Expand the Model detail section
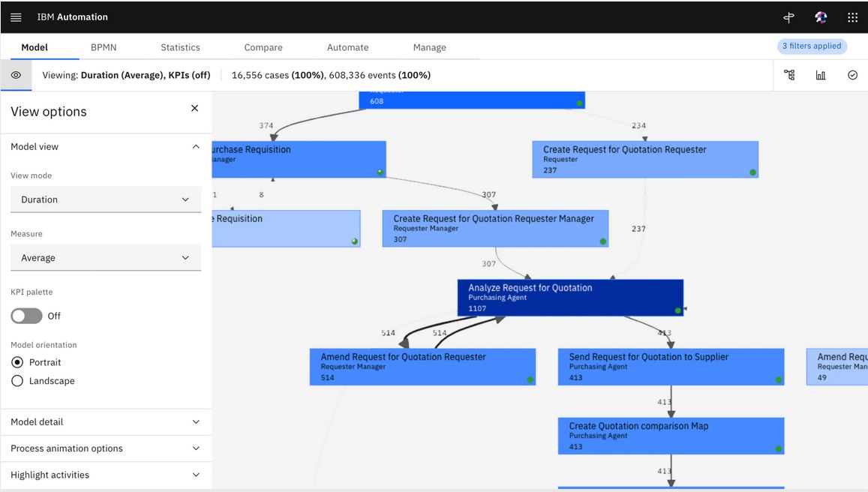This screenshot has width=868, height=492. 105,421
